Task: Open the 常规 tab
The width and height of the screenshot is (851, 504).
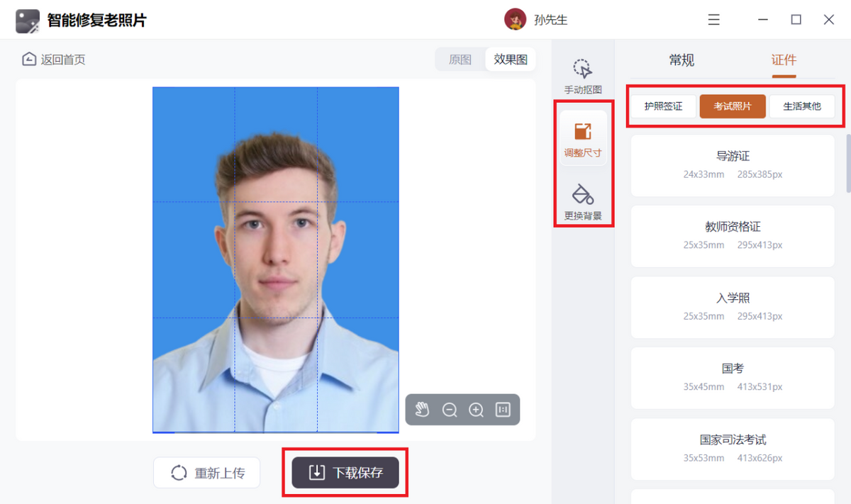Action: (x=681, y=60)
